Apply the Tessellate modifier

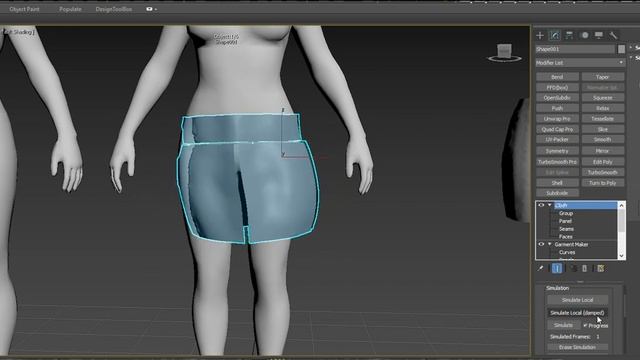603,119
